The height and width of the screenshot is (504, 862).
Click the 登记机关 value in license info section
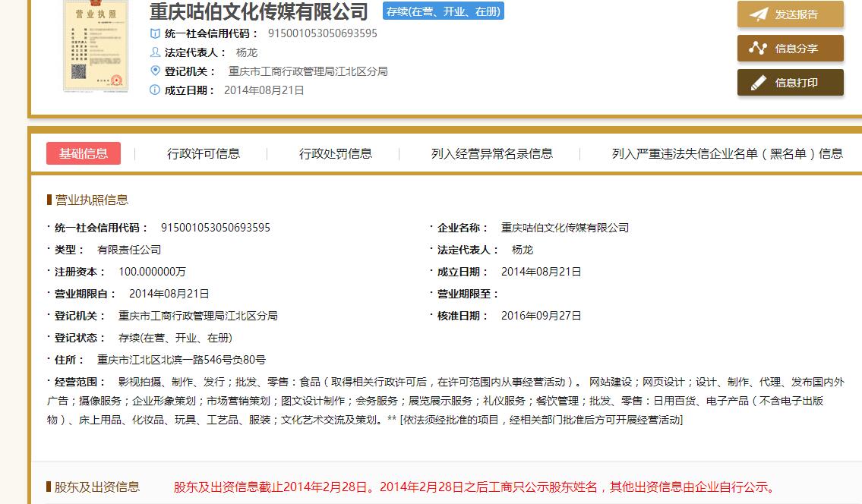[198, 316]
